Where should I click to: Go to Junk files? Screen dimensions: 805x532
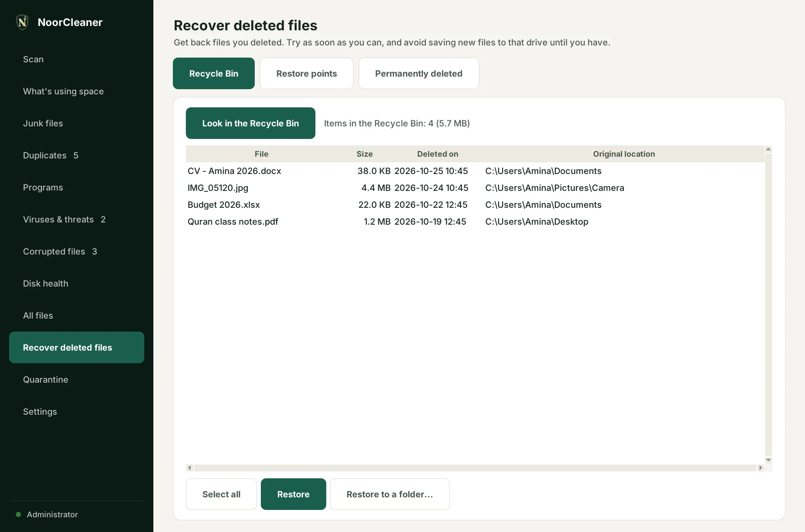click(77, 123)
